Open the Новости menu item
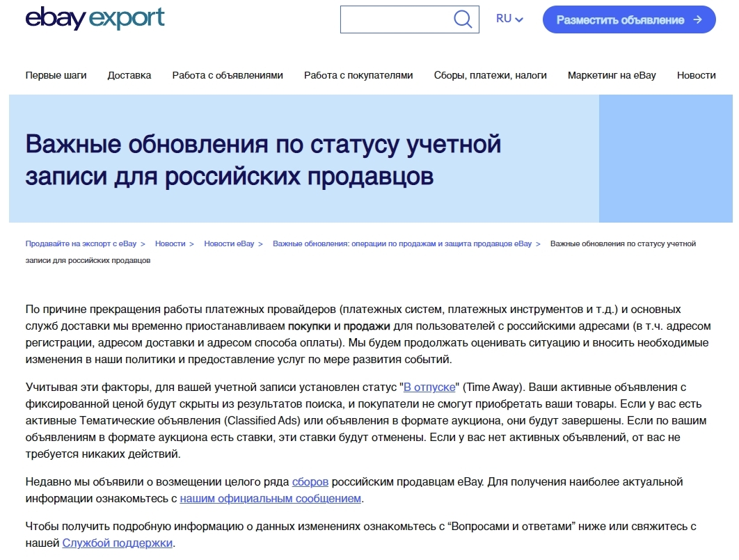This screenshot has height=560, width=739. [696, 75]
